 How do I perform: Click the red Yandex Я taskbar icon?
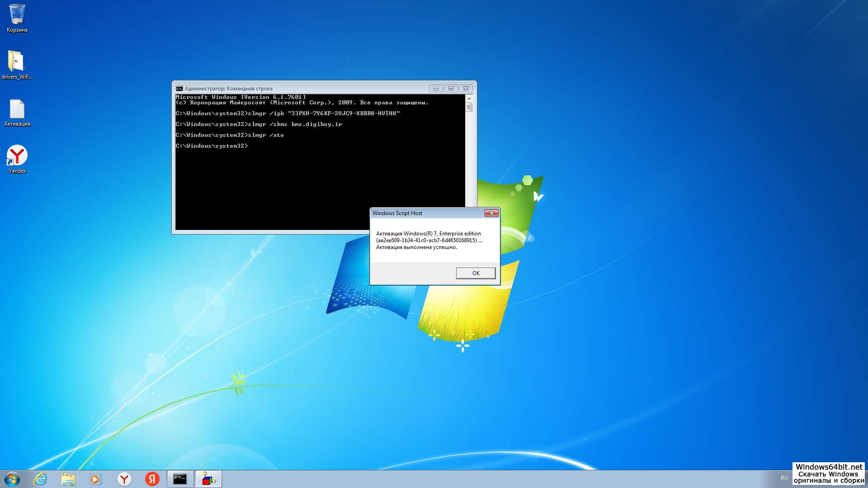click(x=152, y=479)
